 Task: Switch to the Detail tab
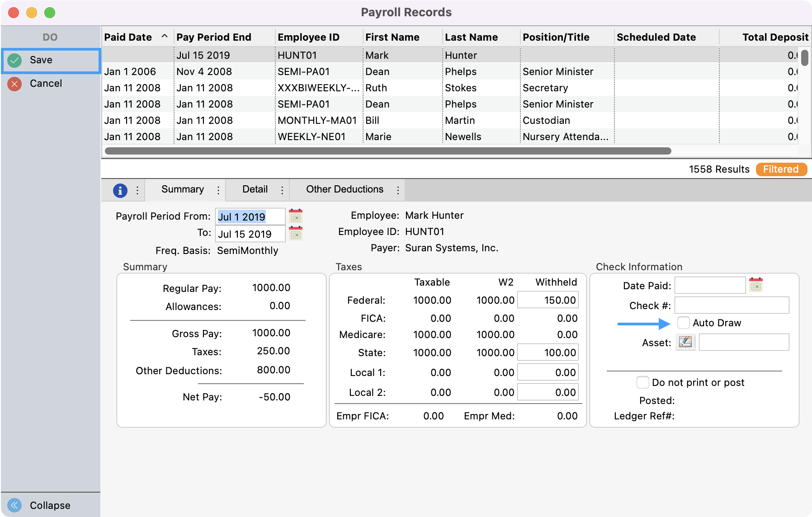(x=255, y=189)
